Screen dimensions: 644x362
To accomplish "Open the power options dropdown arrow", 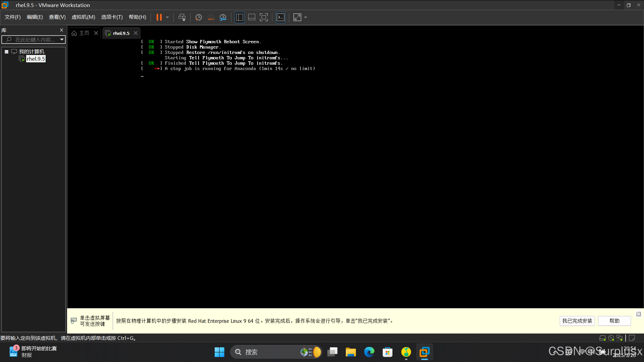I will coord(167,17).
